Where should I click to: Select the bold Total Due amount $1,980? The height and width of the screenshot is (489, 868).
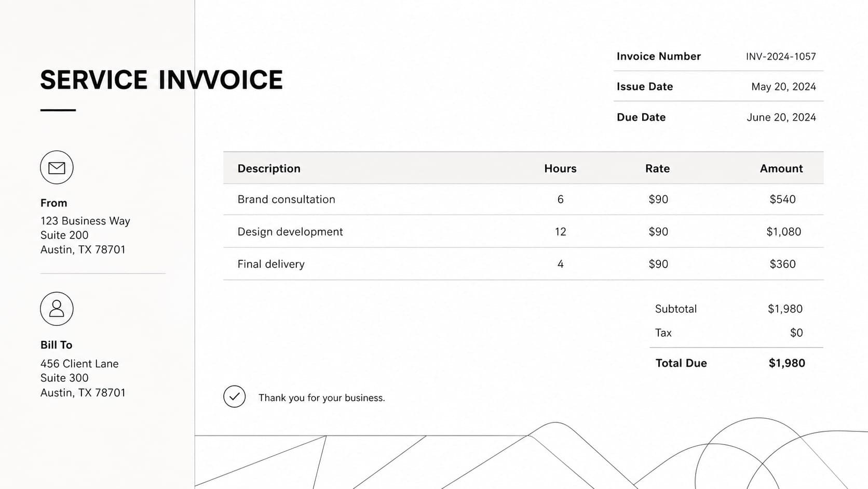click(x=786, y=363)
